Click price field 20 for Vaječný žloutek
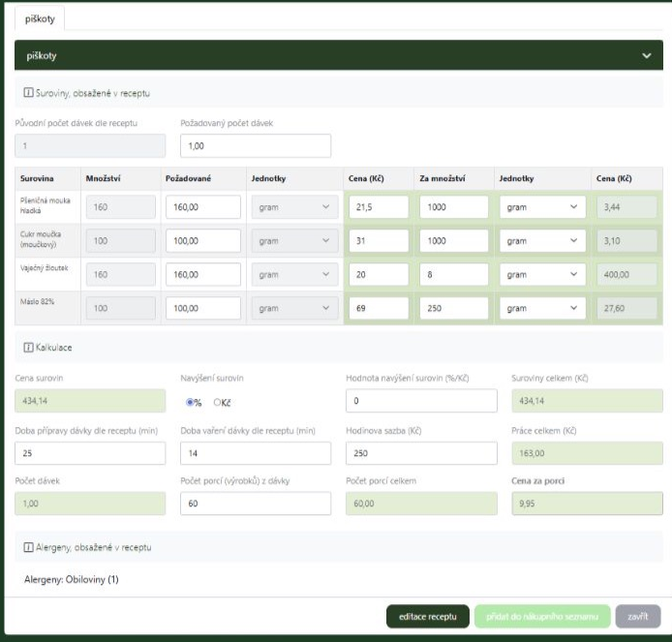 (x=379, y=274)
